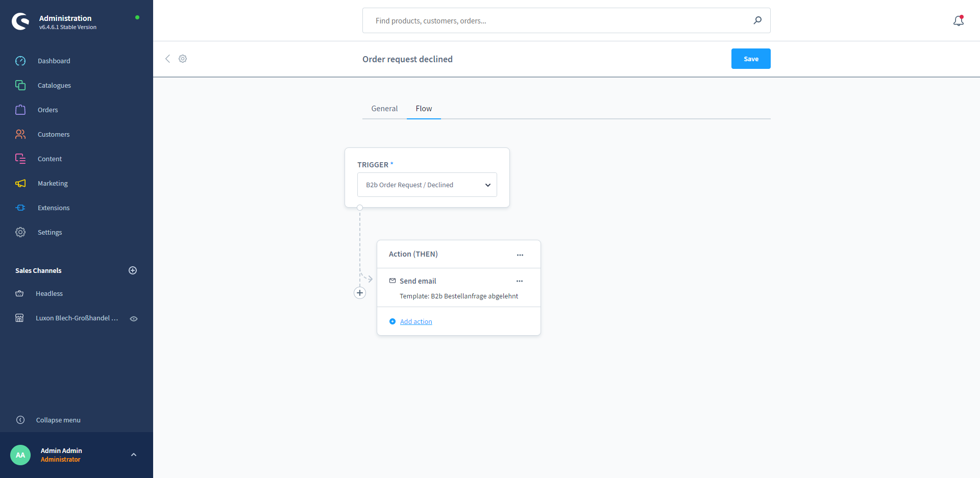
Task: Open the Extensions plug menu item
Action: coord(53,208)
